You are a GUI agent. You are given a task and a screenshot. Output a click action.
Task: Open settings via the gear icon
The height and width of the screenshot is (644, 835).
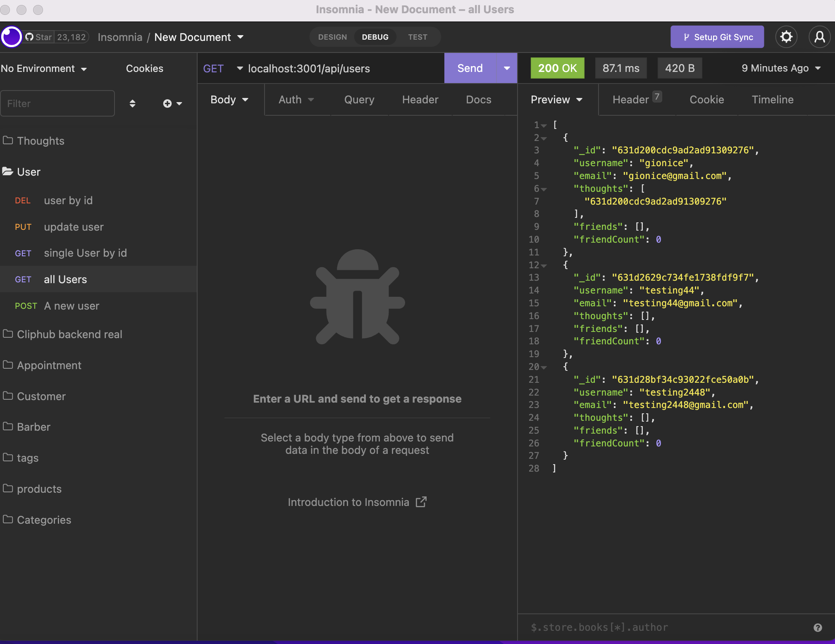[786, 37]
